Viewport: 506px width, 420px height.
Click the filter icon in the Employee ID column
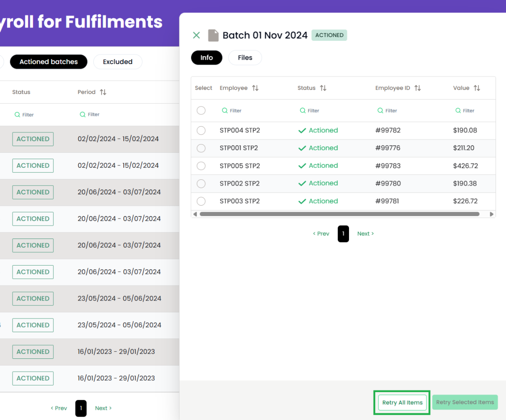[380, 110]
